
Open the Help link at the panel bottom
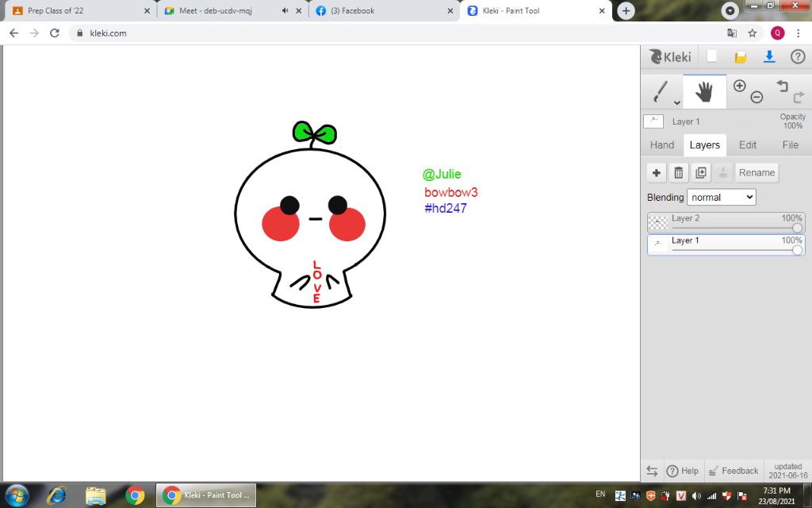[683, 471]
